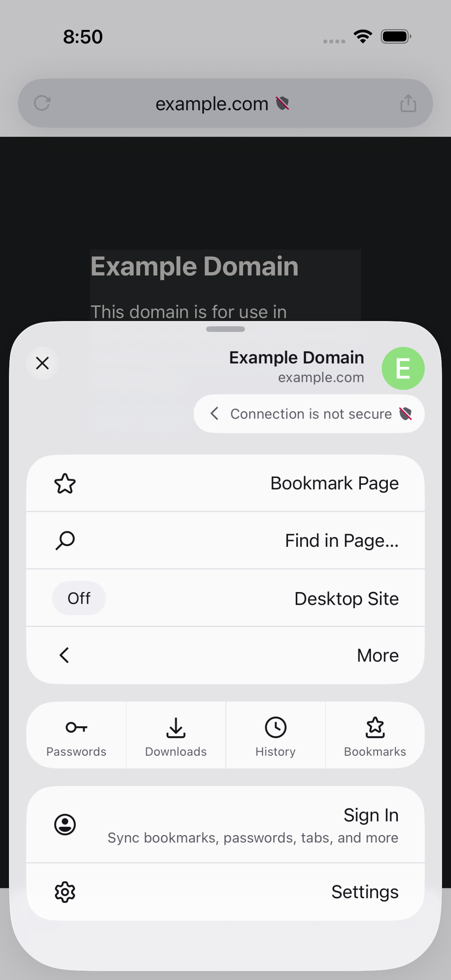Close the menu with the X button

click(42, 363)
